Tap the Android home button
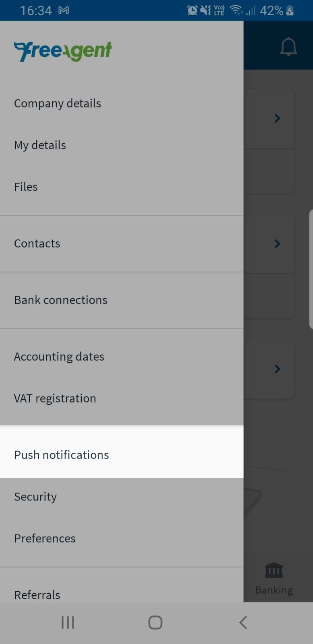 (155, 622)
